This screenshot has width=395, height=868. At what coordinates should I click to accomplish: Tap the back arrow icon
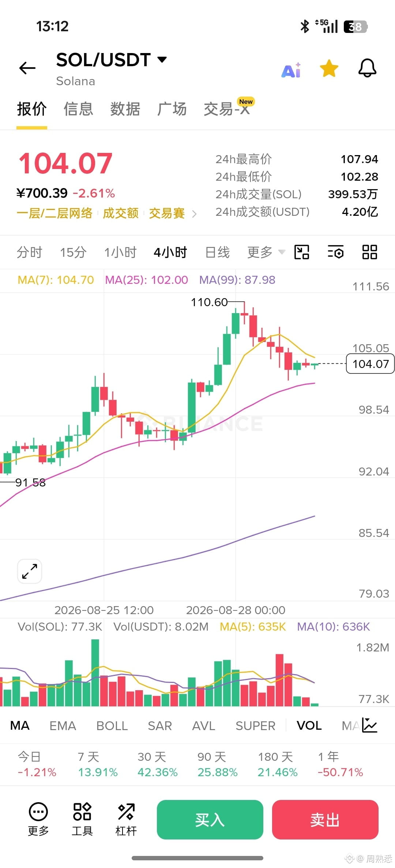point(27,68)
